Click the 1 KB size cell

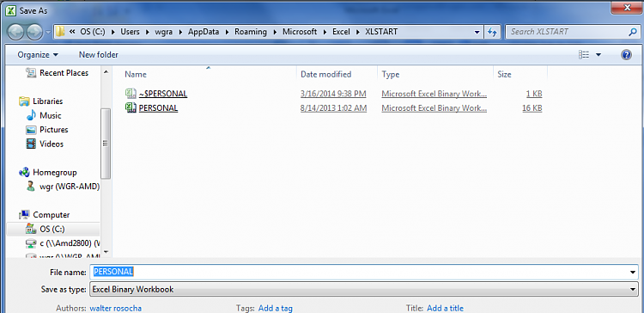pos(534,94)
